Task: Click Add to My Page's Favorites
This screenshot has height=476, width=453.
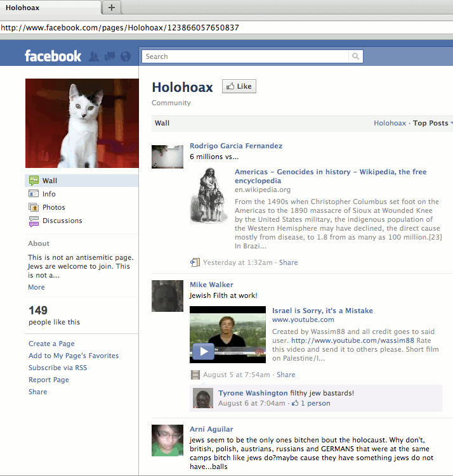Action: (x=74, y=356)
